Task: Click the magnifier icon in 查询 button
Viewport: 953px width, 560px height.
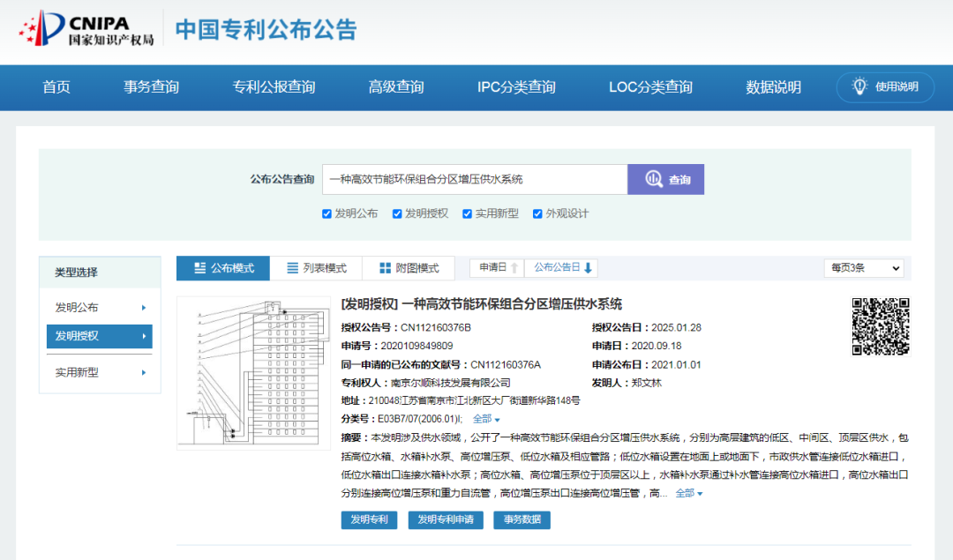Action: tap(653, 179)
